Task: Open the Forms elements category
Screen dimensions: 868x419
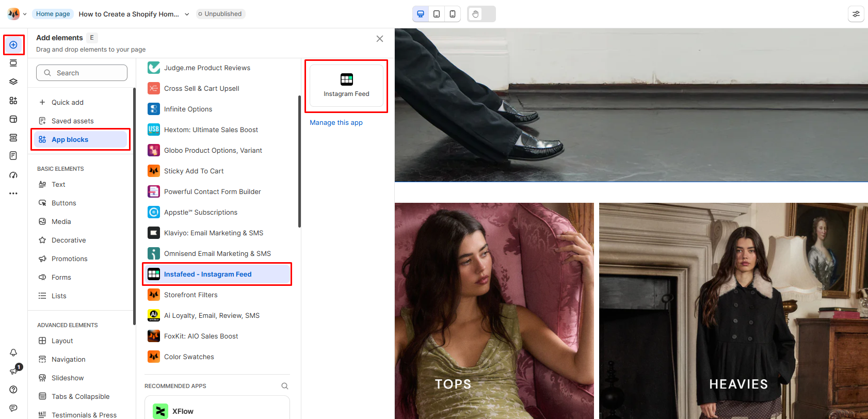Action: click(82, 277)
